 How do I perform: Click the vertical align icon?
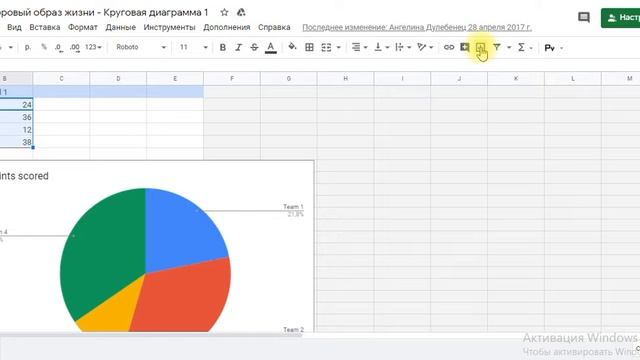[378, 47]
